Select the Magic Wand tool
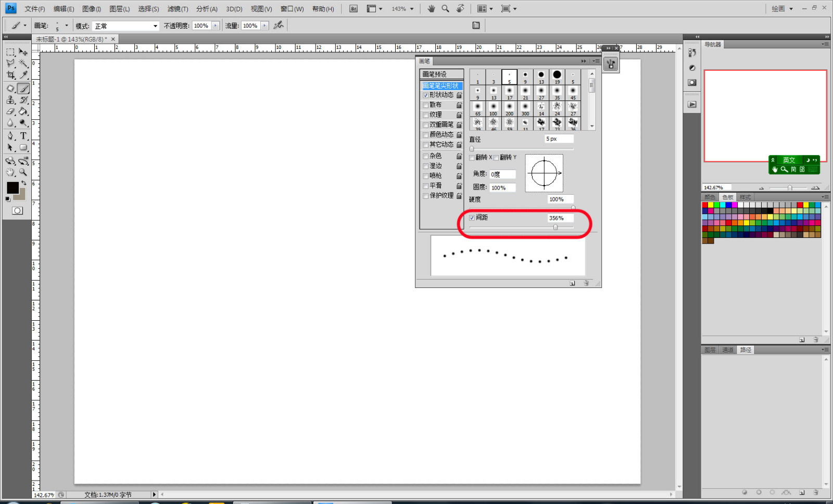 click(23, 64)
